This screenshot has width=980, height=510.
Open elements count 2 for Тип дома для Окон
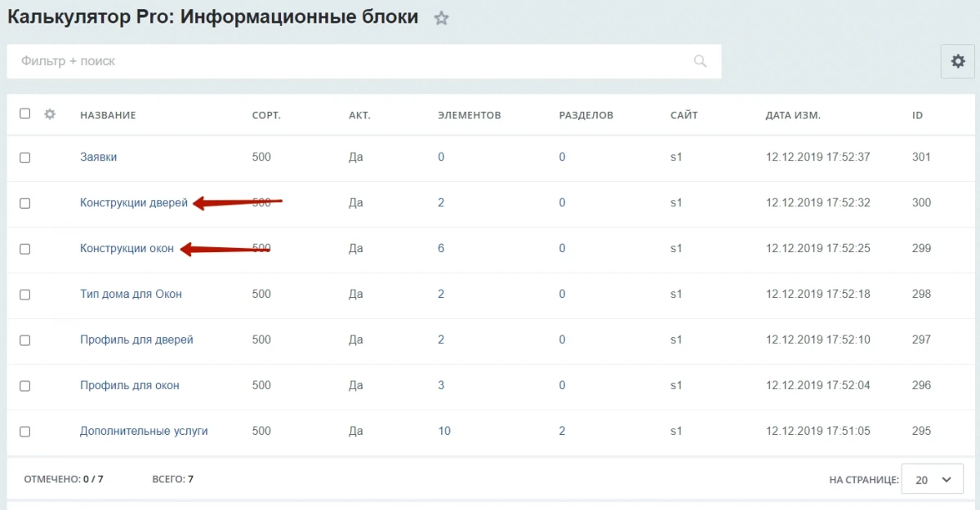pos(441,294)
